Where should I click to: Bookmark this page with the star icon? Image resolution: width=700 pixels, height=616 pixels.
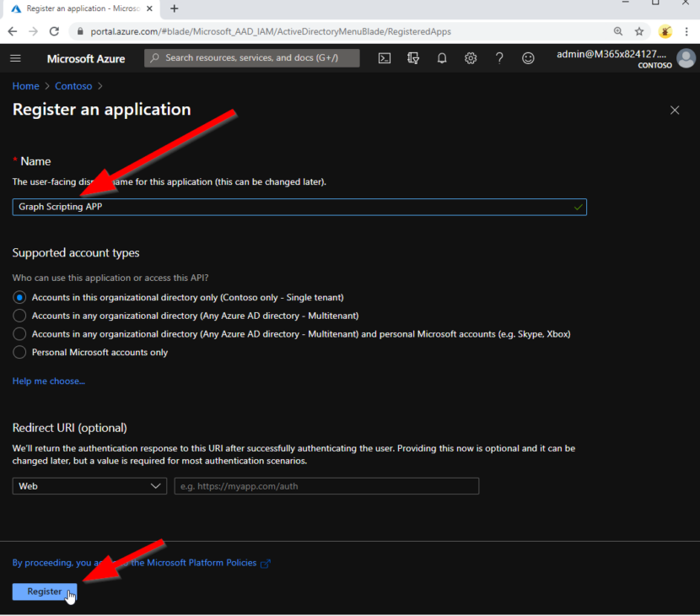click(x=639, y=31)
